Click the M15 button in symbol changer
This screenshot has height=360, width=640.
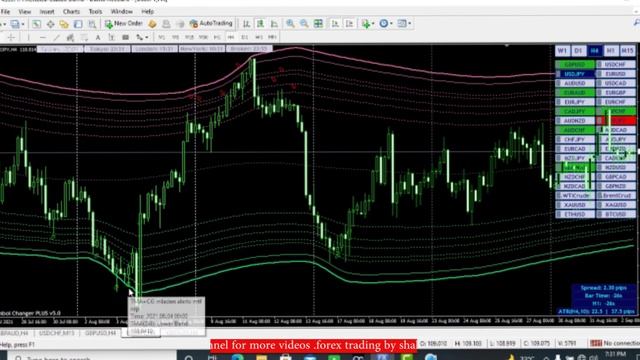tap(627, 51)
